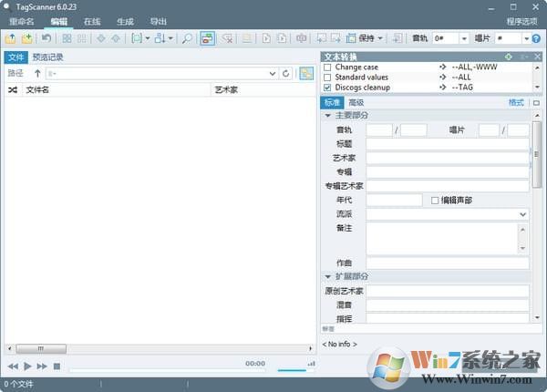The width and height of the screenshot is (547, 392).
Task: Toggle the highlighted text transform panel icon
Action: (207, 38)
